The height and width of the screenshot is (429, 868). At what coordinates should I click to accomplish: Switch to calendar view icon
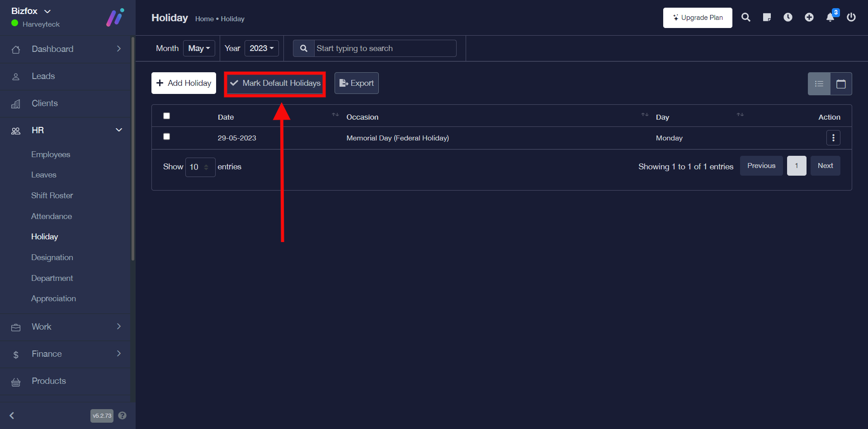click(841, 84)
